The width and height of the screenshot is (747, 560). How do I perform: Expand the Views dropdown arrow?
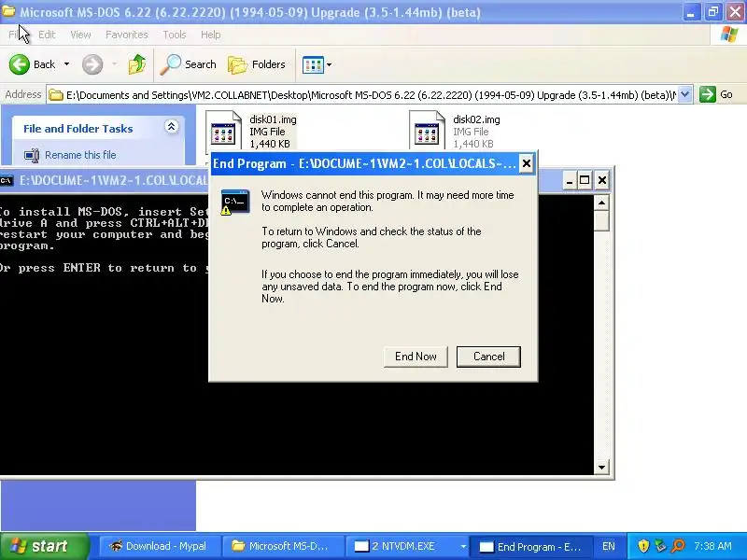click(x=329, y=64)
